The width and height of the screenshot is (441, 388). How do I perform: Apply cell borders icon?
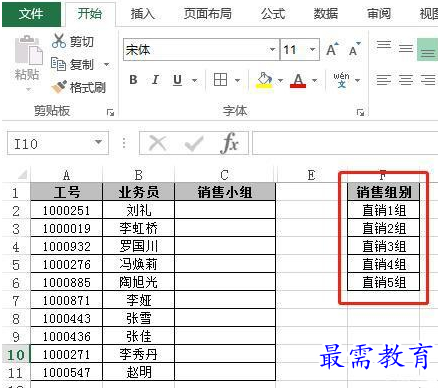[220, 80]
